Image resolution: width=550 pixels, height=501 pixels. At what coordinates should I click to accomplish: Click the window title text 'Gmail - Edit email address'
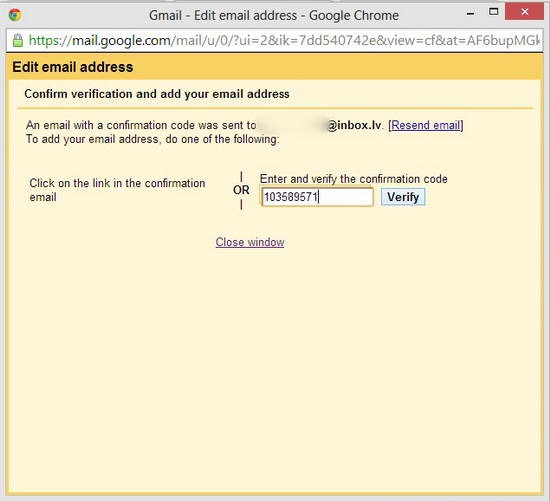(223, 15)
